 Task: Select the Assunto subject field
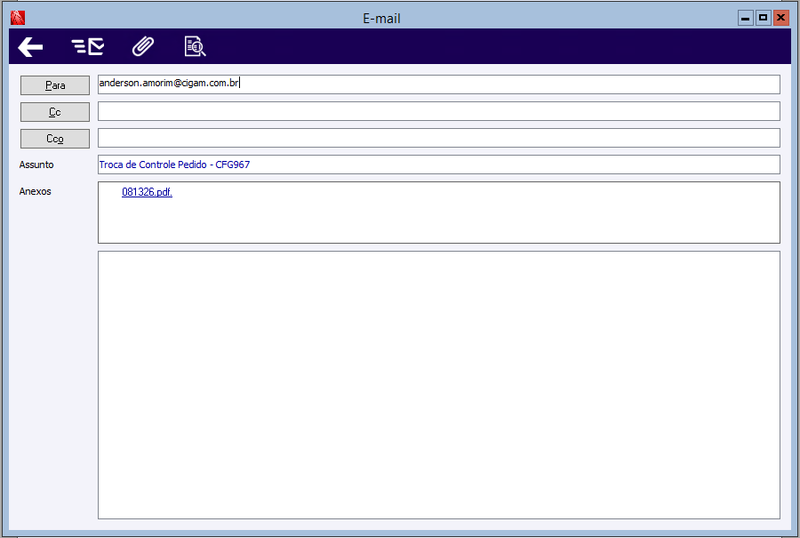click(x=439, y=164)
